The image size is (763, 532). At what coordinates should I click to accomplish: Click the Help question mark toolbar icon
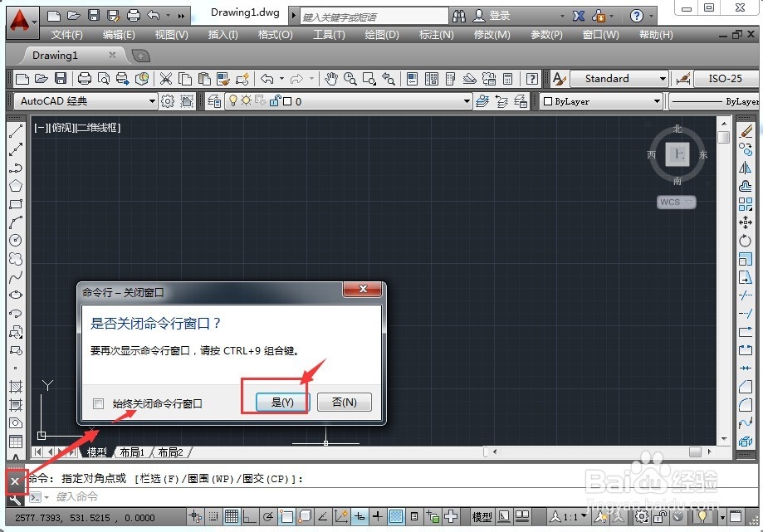click(532, 79)
